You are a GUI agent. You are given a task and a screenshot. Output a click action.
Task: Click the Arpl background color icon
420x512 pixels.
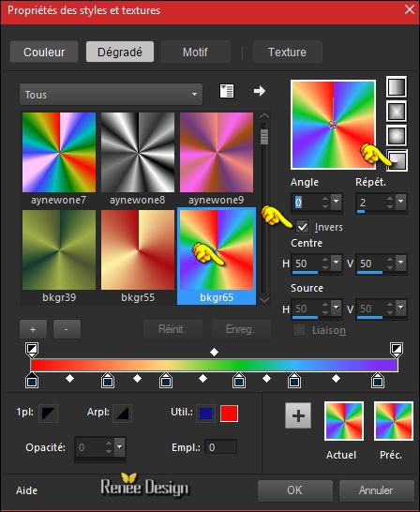point(123,414)
